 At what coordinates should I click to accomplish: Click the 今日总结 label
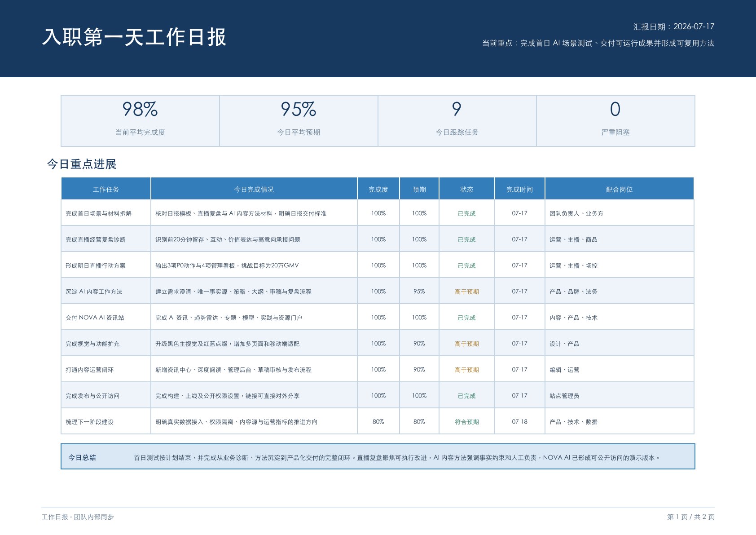click(x=82, y=457)
